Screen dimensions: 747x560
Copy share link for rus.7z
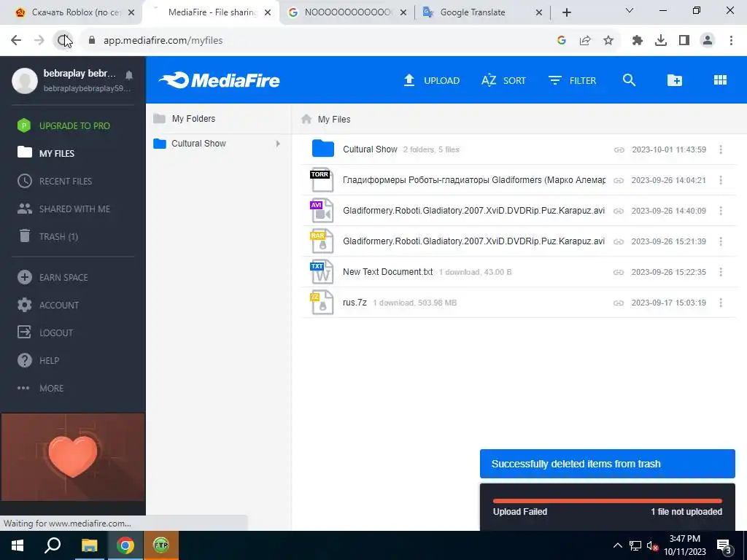(619, 303)
